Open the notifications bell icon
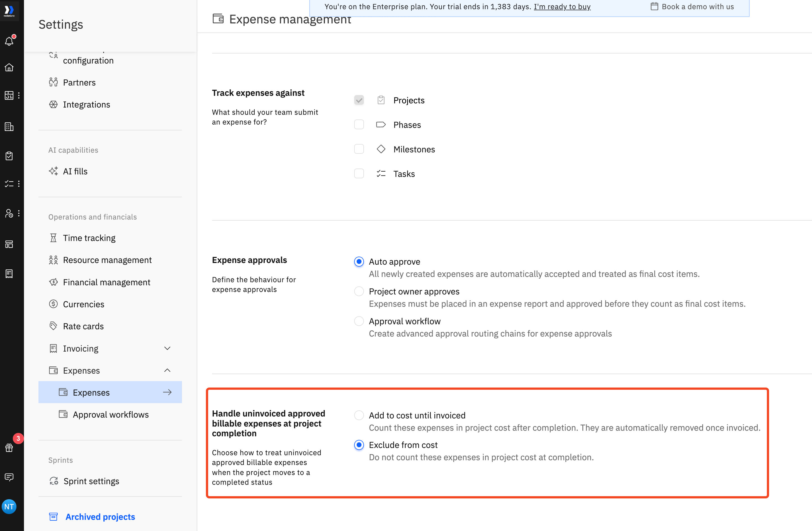This screenshot has height=531, width=812. tap(9, 41)
